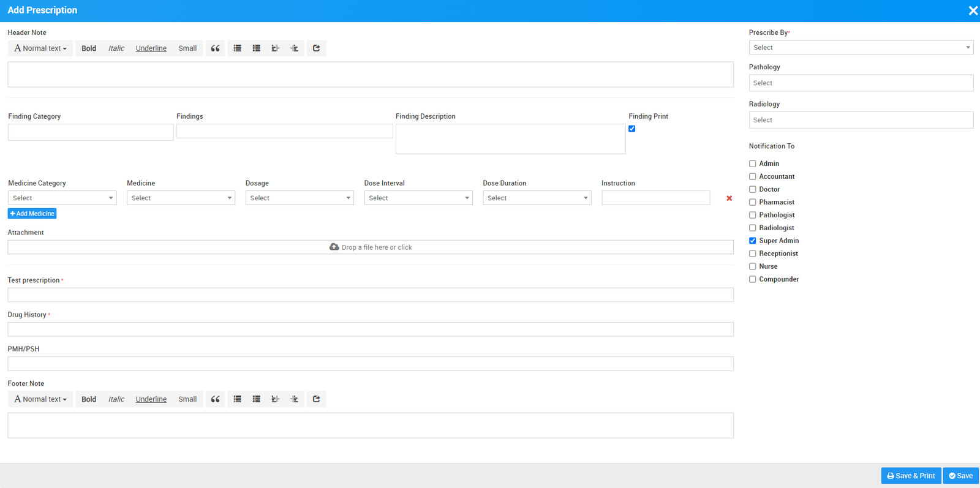Click the attachment file drop area
The image size is (980, 488).
click(371, 247)
